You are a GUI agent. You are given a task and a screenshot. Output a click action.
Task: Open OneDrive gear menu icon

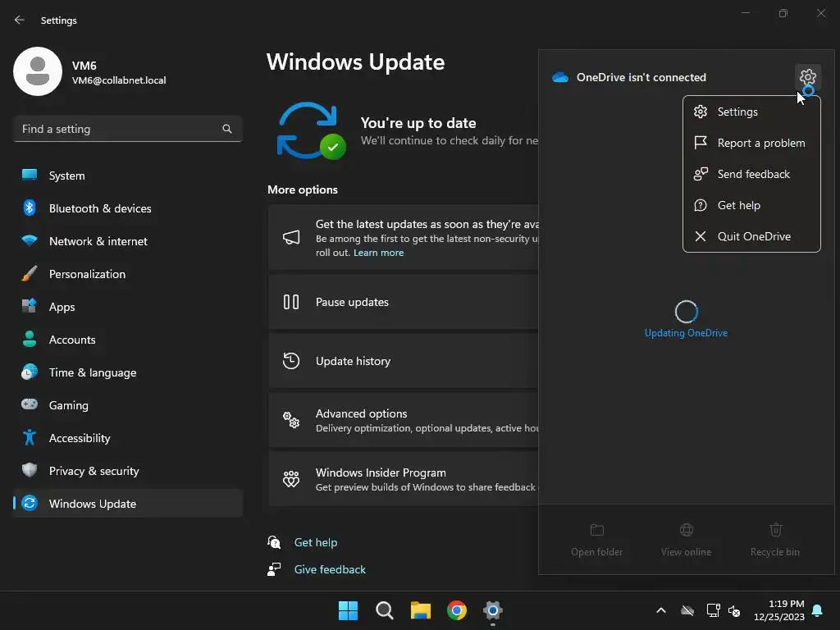[807, 77]
